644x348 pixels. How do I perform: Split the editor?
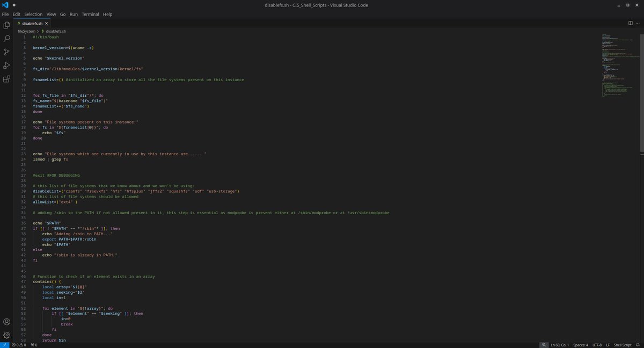[x=630, y=23]
